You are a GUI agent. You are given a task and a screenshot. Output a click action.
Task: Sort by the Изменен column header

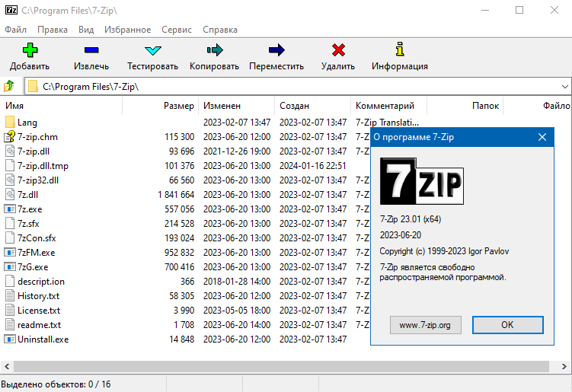coord(236,106)
